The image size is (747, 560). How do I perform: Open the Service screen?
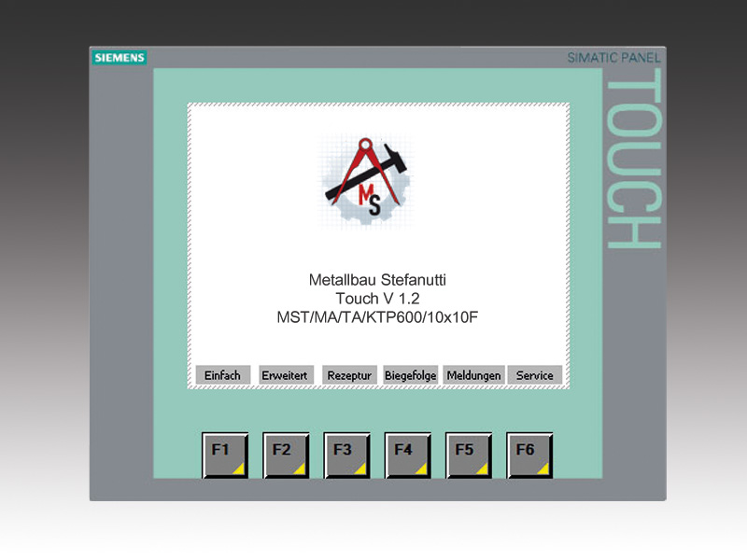[x=535, y=375]
